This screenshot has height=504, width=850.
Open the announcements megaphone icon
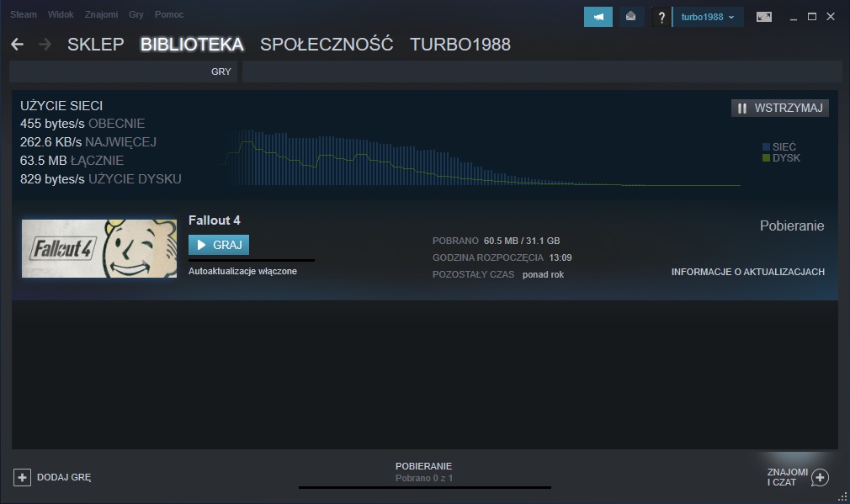598,17
